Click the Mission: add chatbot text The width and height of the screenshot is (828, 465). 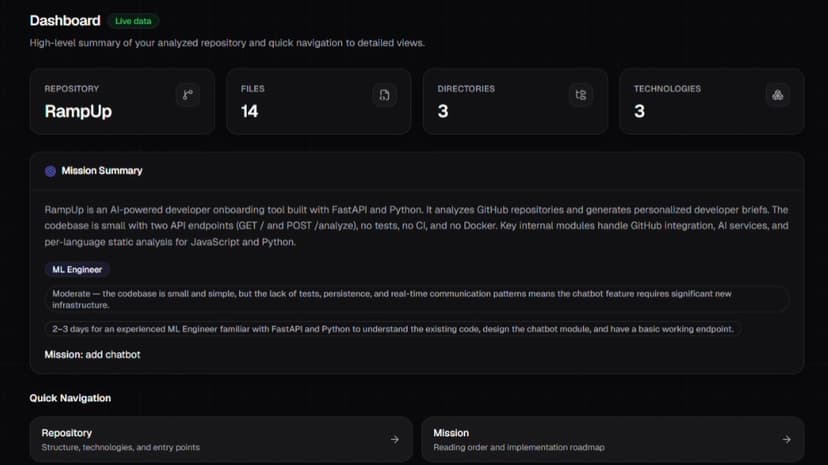92,355
